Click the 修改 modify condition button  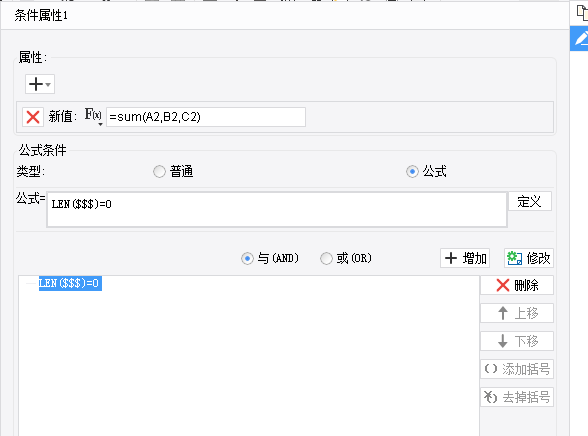tap(529, 258)
